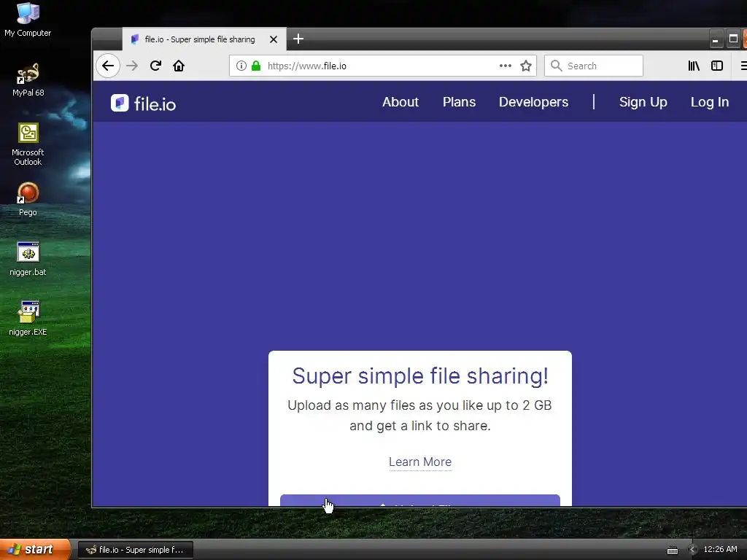747x560 pixels.
Task: Select the file.io Super simple file sharing tab
Action: coord(205,39)
